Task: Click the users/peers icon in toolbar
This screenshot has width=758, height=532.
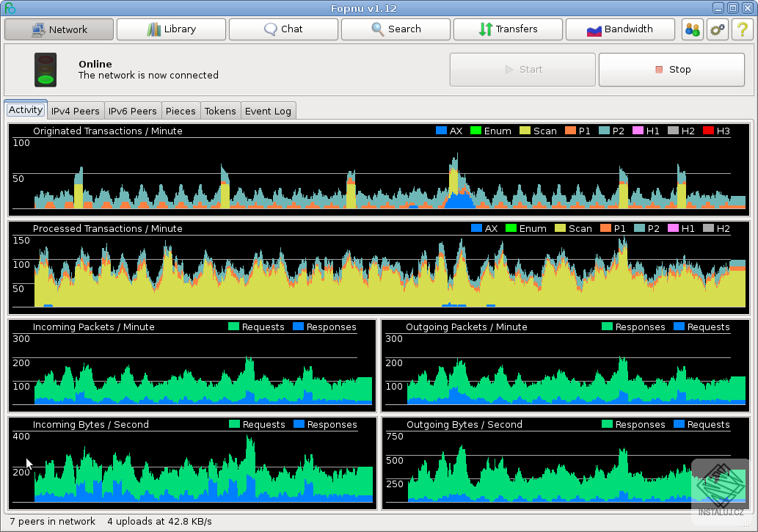Action: pyautogui.click(x=692, y=29)
